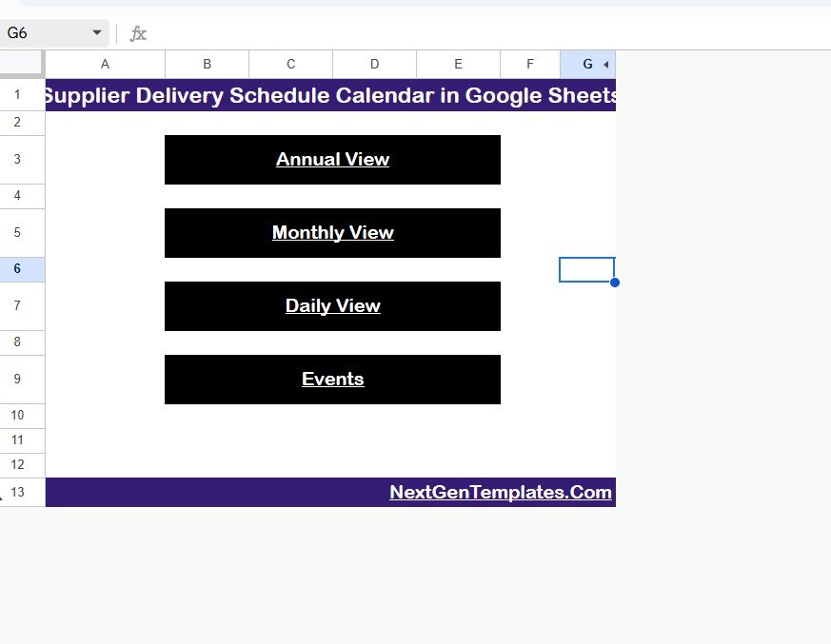
Task: Expand the Name box dropdown arrow
Action: click(x=96, y=33)
